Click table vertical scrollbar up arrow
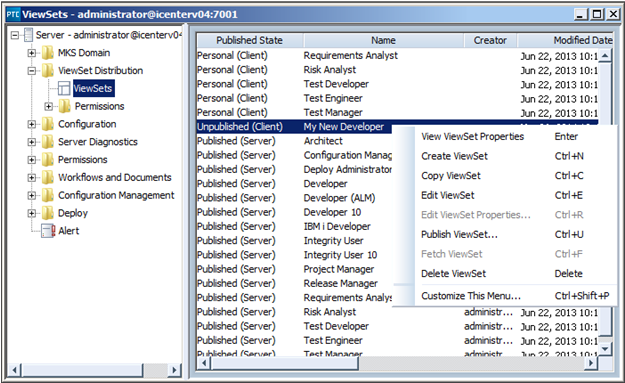This screenshot has height=383, width=625. click(605, 55)
